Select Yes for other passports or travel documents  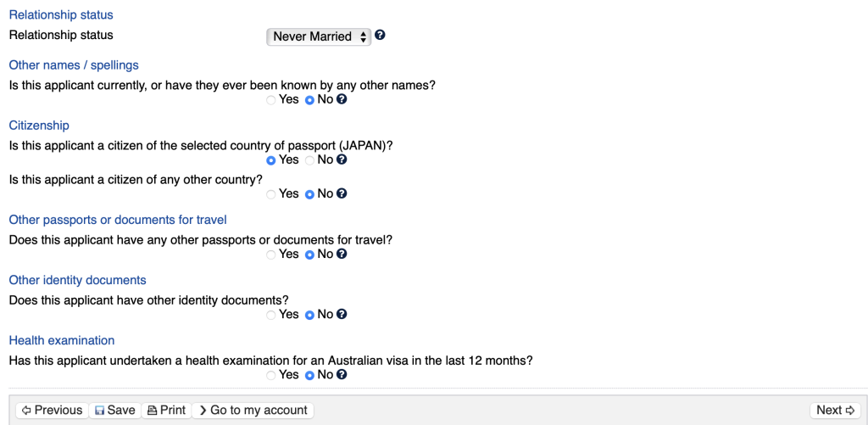click(271, 254)
